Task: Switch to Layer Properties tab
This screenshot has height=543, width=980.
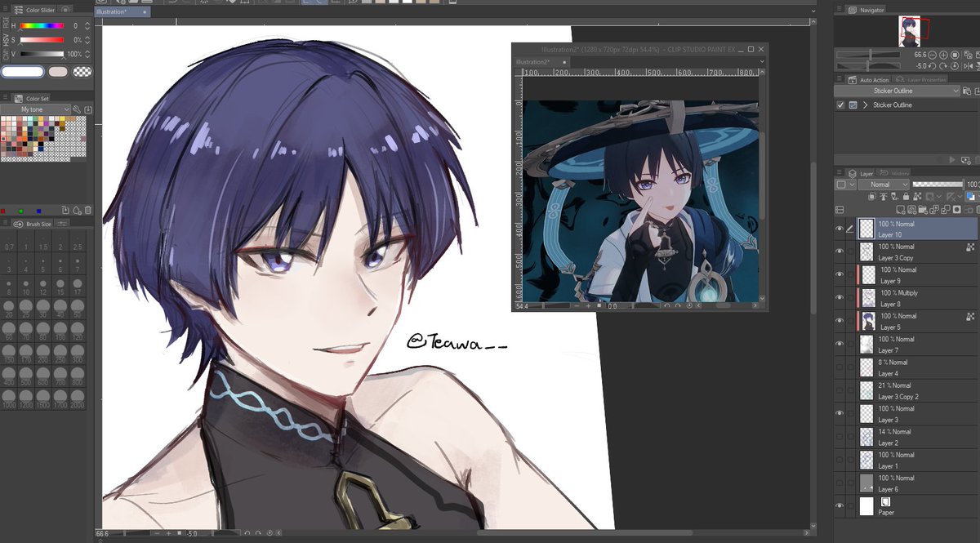Action: (920, 79)
